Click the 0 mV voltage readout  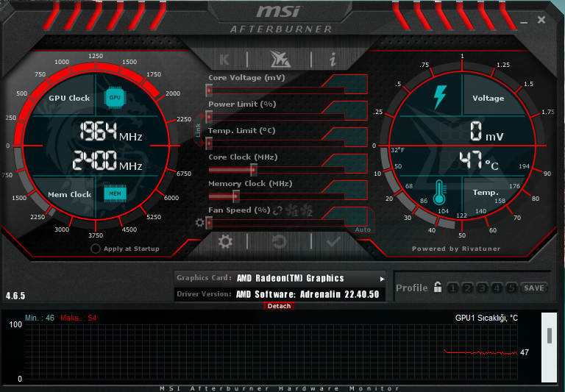486,131
